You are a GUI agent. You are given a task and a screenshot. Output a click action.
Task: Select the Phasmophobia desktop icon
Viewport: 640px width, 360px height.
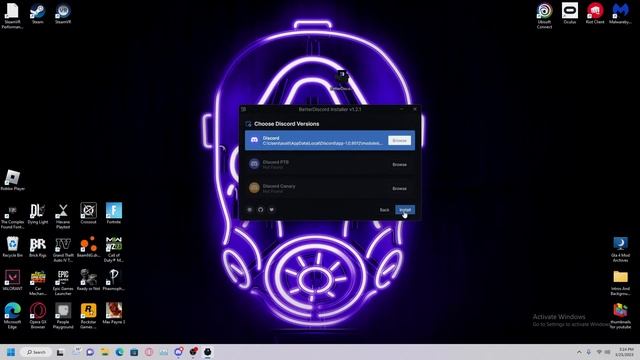tap(114, 281)
